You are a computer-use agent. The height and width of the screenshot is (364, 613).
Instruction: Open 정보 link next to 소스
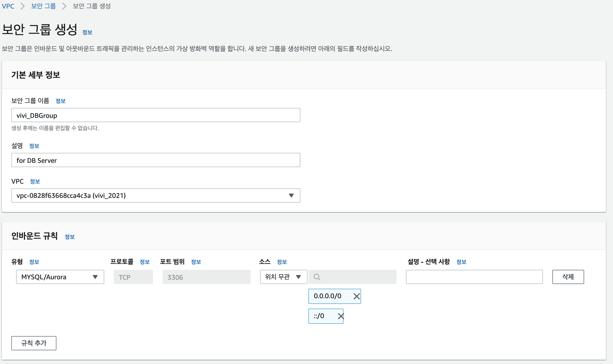pos(282,262)
